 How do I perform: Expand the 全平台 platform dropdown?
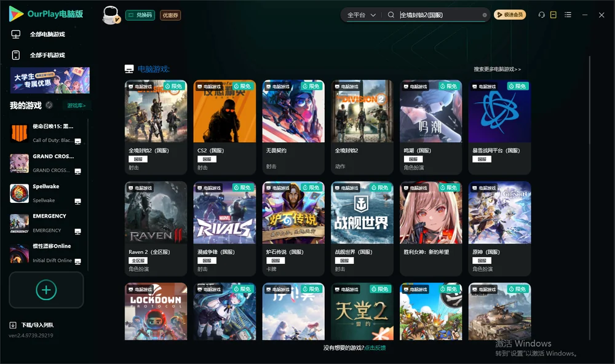pos(361,15)
